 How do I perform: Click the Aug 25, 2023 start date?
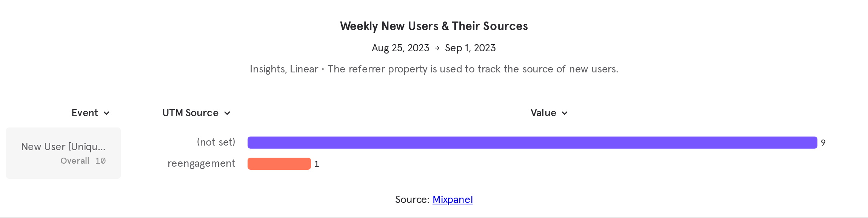401,48
